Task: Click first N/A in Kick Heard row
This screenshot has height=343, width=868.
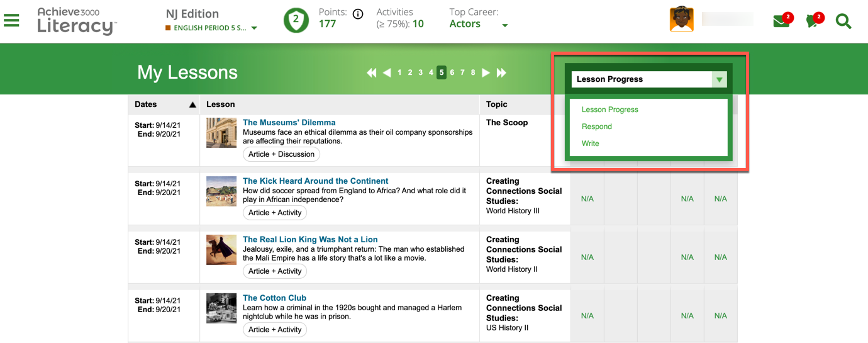Action: 587,199
